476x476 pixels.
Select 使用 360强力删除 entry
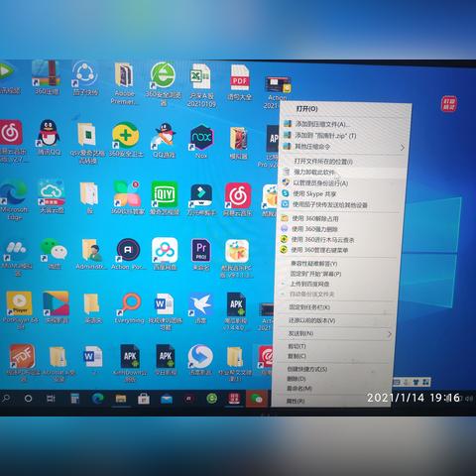click(x=314, y=229)
